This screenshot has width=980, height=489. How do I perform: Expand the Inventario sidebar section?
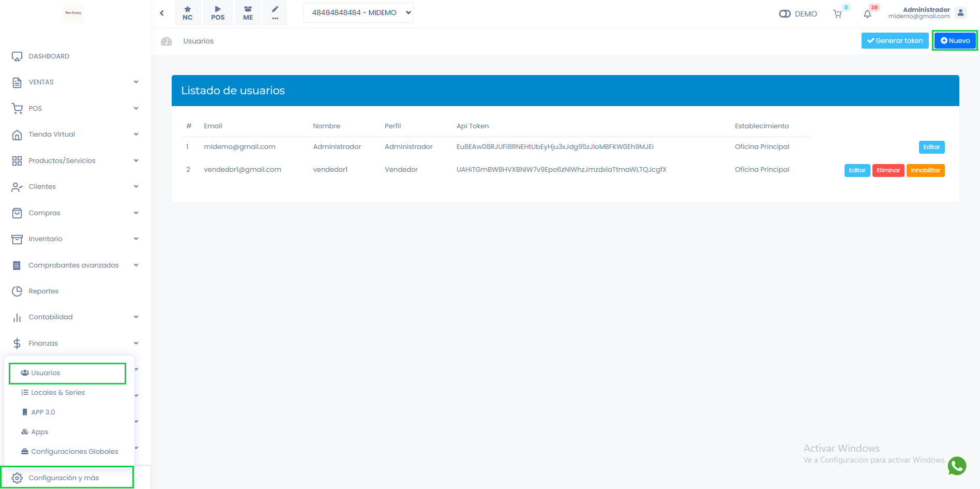click(75, 239)
